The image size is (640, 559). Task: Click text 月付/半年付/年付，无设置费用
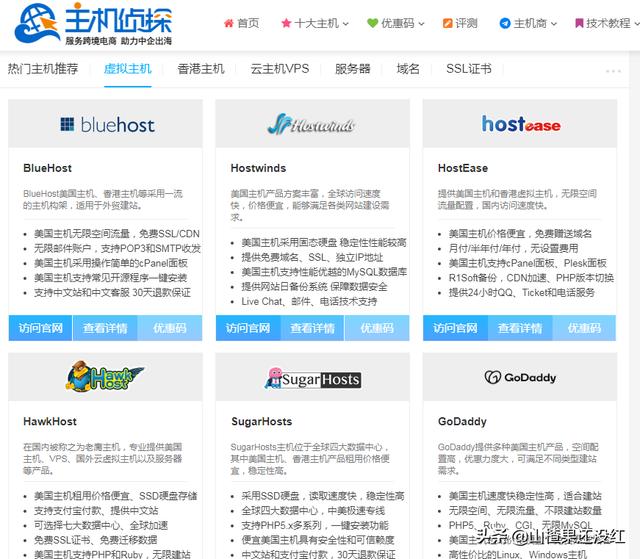click(513, 248)
